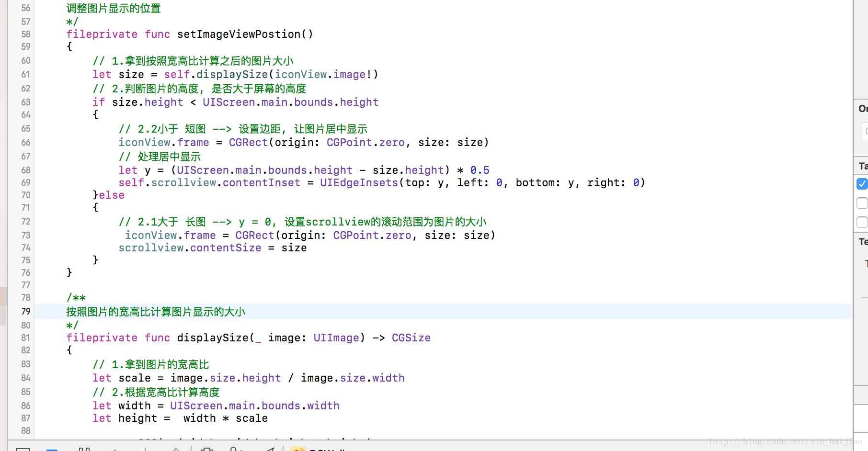This screenshot has width=868, height=451.
Task: Click gutter line number 81
Action: coord(26,338)
